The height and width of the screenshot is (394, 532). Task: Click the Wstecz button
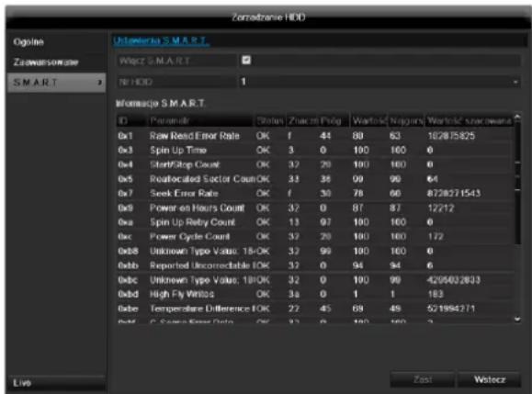tap(489, 379)
